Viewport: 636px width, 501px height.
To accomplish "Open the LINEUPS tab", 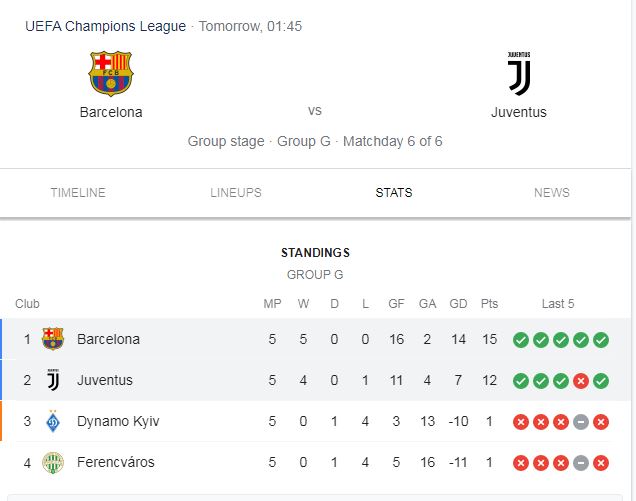I will coord(236,193).
